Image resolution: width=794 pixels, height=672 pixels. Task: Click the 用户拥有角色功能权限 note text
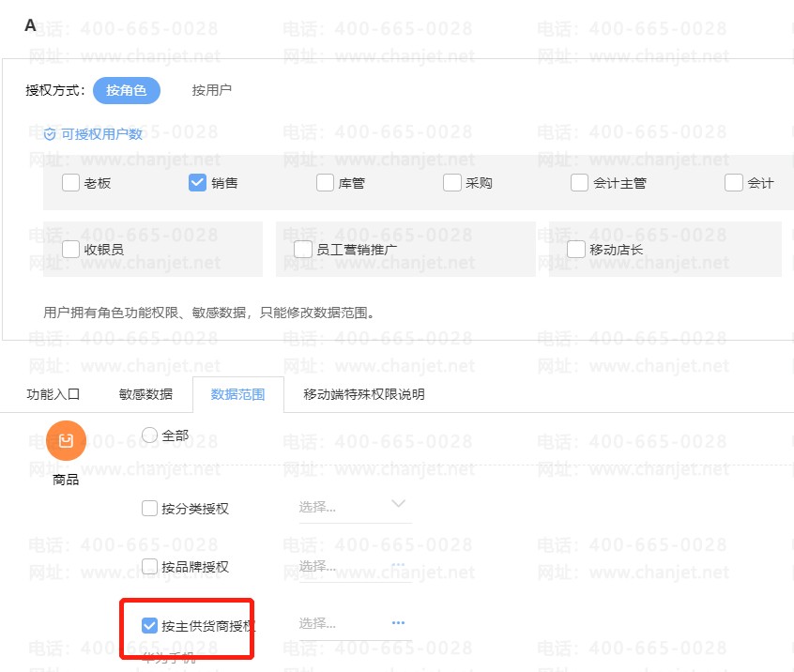[209, 313]
